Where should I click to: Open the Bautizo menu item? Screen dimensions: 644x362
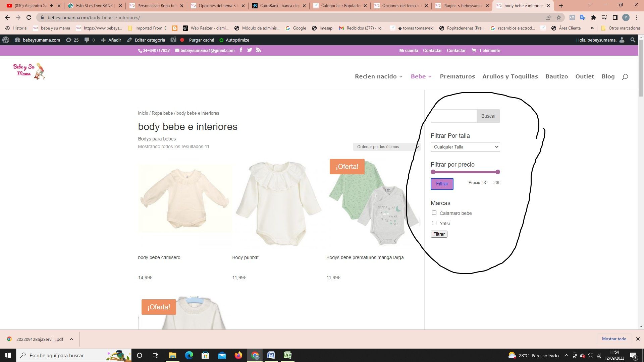coord(556,76)
